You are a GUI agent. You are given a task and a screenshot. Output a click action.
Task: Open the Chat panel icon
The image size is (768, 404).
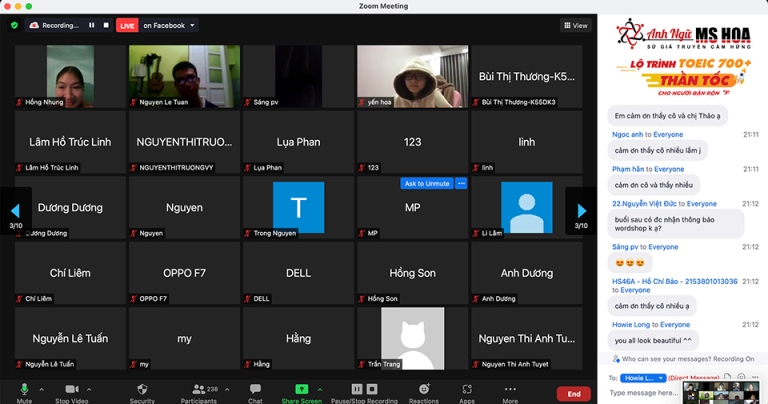pos(255,389)
